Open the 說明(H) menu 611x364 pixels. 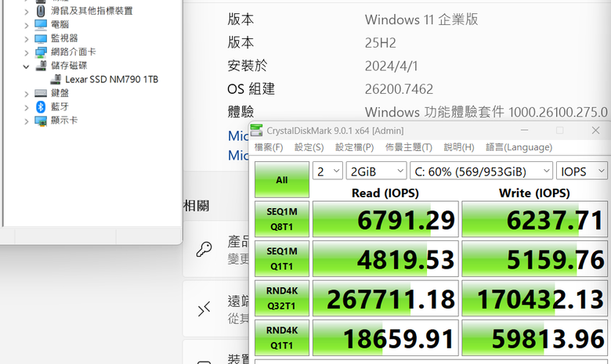(x=459, y=147)
